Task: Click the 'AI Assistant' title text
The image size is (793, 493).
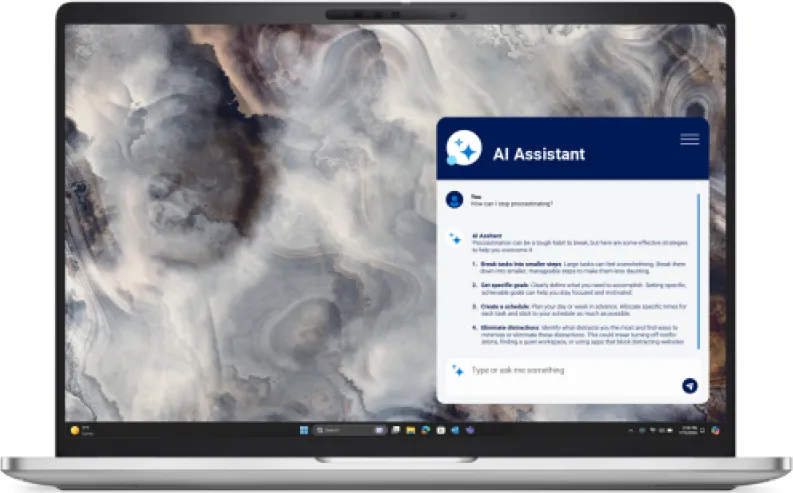Action: tap(539, 154)
